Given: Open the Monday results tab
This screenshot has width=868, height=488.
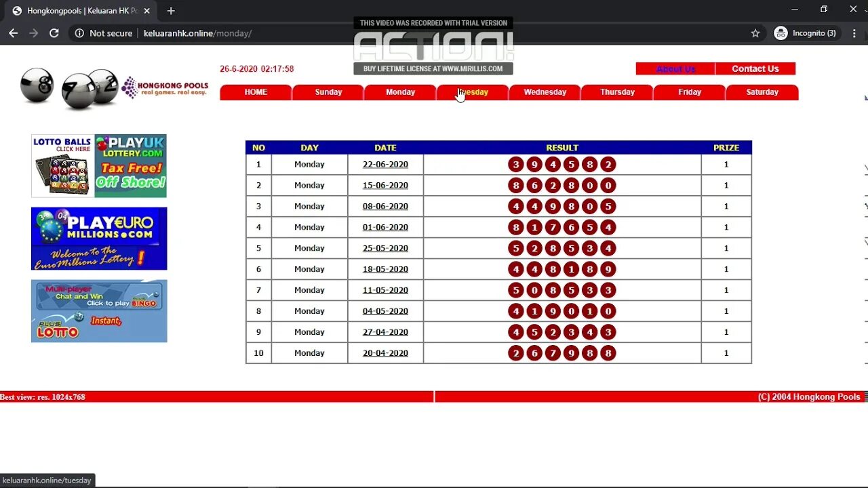Looking at the screenshot, I should 400,92.
